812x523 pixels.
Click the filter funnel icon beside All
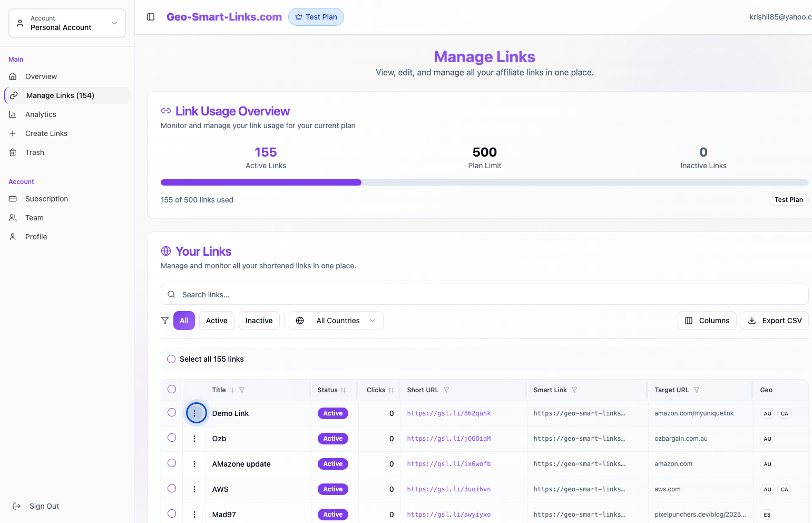click(x=165, y=321)
